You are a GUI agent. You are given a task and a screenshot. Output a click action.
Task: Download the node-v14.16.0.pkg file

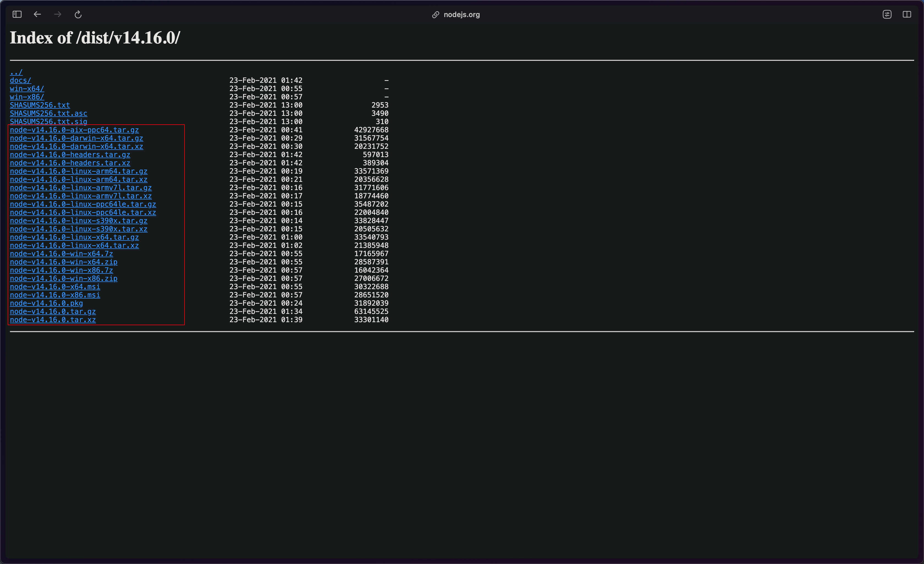click(x=46, y=303)
